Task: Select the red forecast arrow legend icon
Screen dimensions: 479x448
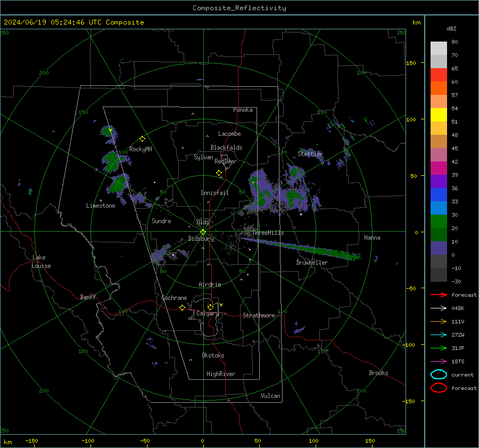Action: (x=439, y=295)
